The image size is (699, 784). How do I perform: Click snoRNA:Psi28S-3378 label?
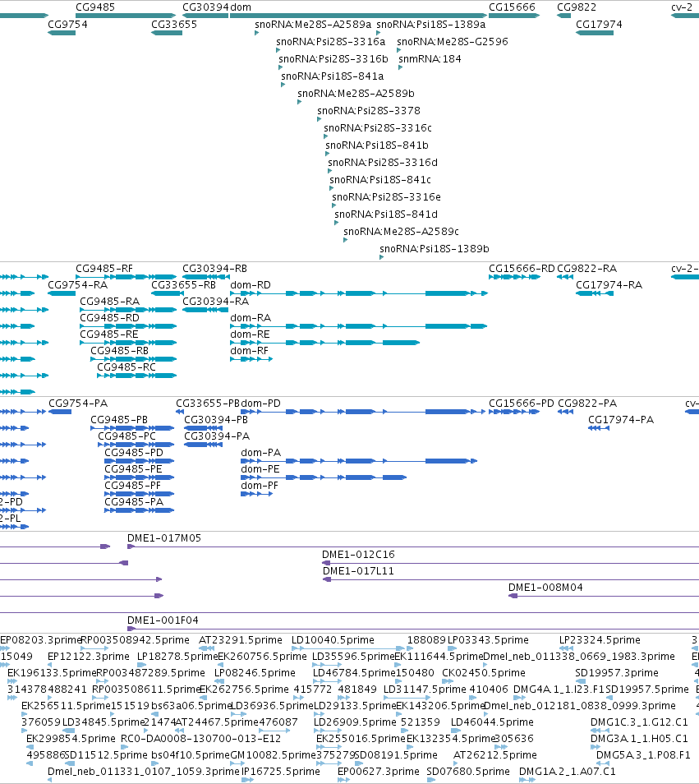369,110
